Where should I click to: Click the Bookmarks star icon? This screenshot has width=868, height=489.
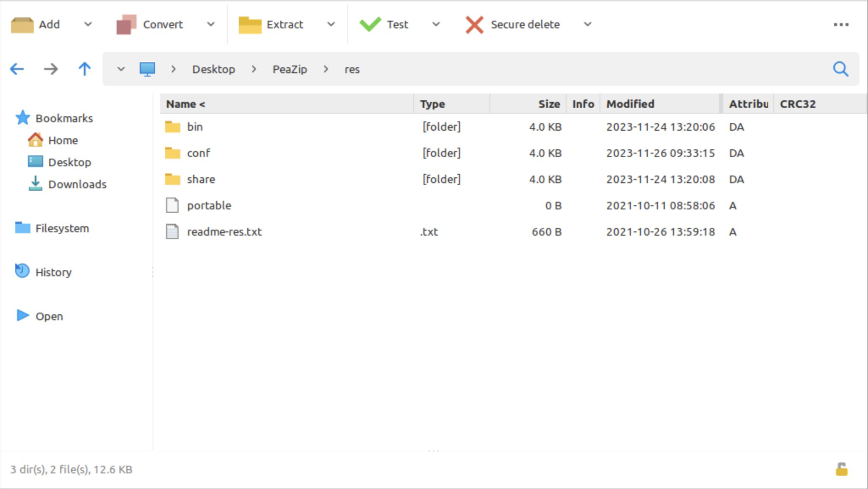tap(22, 118)
